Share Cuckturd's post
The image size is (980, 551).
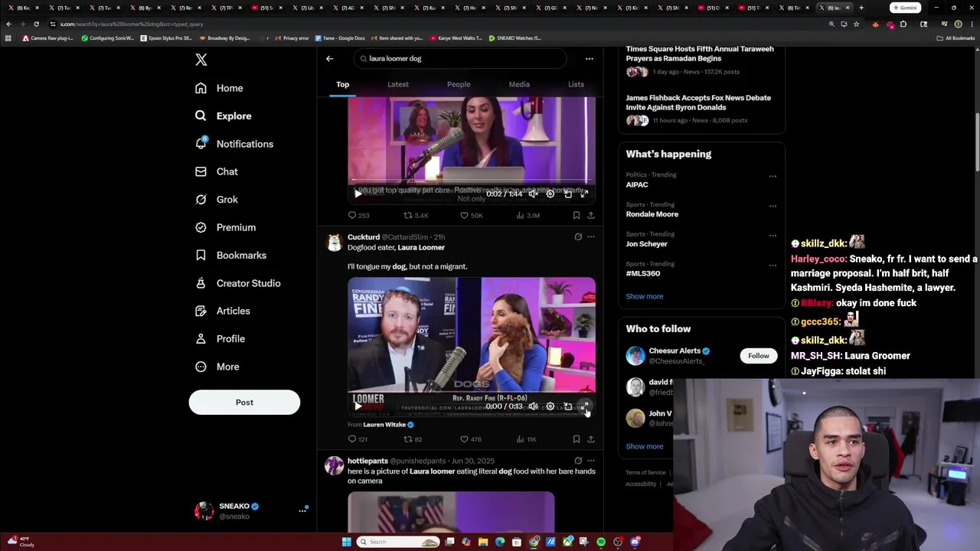(590, 439)
